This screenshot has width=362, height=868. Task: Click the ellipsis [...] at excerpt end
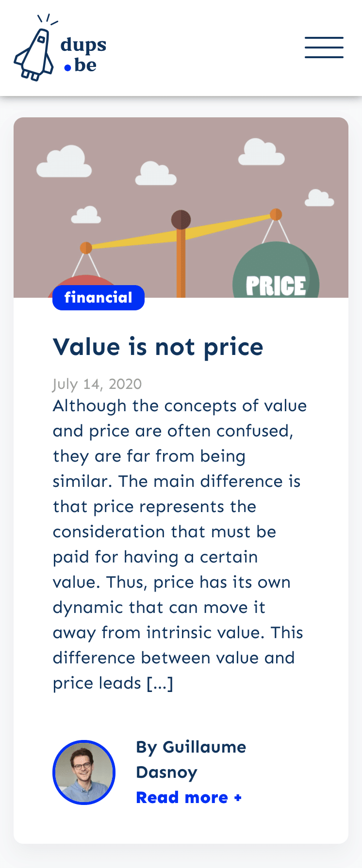[x=160, y=683]
